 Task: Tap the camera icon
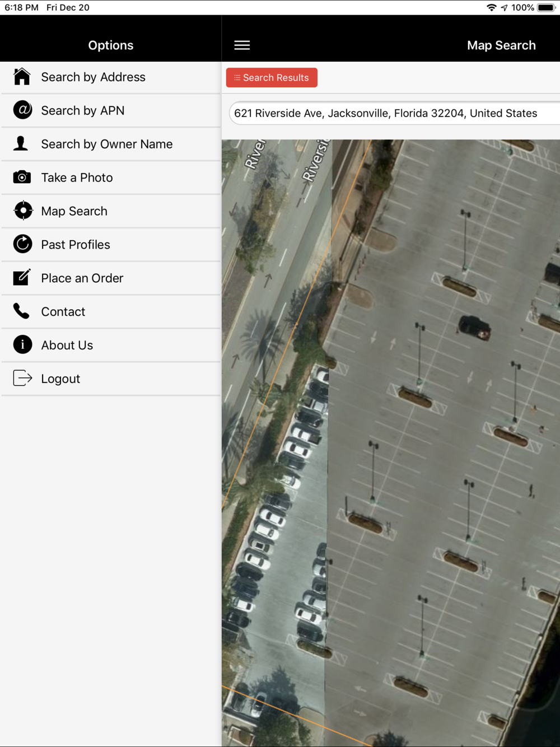coord(22,177)
